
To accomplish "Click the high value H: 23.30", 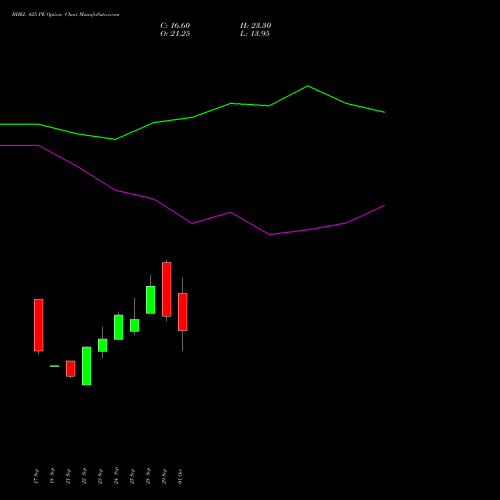I will [255, 26].
